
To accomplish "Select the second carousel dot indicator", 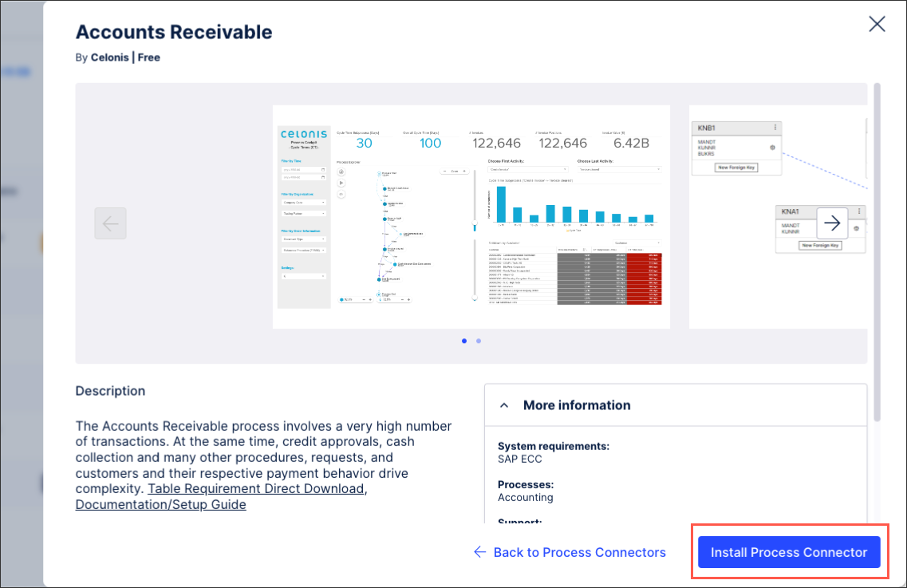I will (x=479, y=341).
